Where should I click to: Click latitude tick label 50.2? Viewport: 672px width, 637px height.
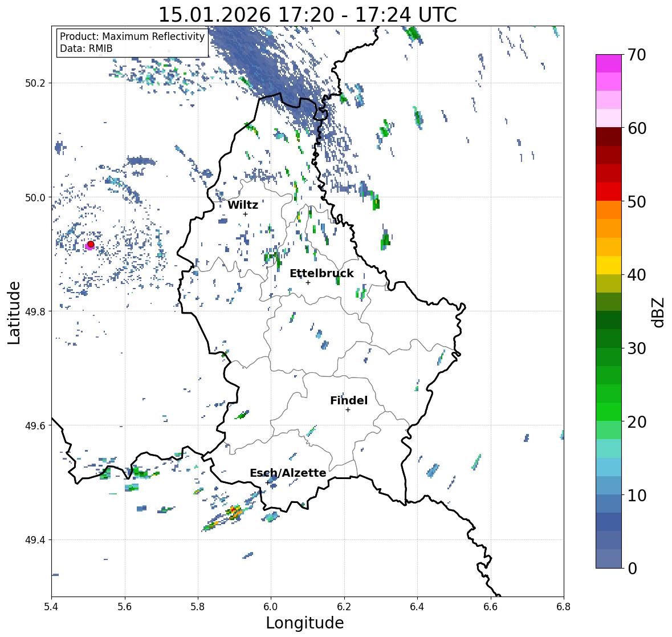(35, 83)
